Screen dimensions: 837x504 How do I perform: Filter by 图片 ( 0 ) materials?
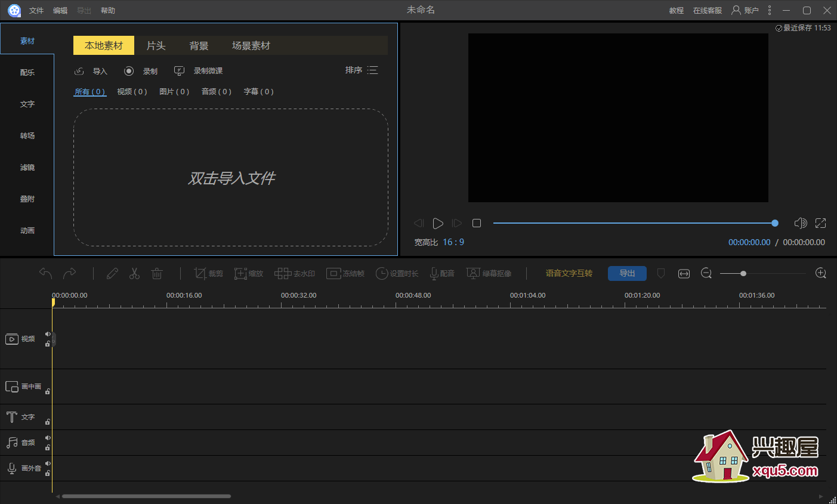(x=174, y=91)
